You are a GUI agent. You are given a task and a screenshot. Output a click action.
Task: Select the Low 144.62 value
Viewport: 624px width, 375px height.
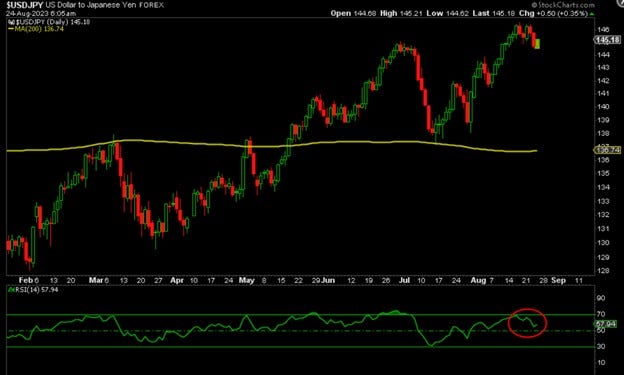[448, 13]
